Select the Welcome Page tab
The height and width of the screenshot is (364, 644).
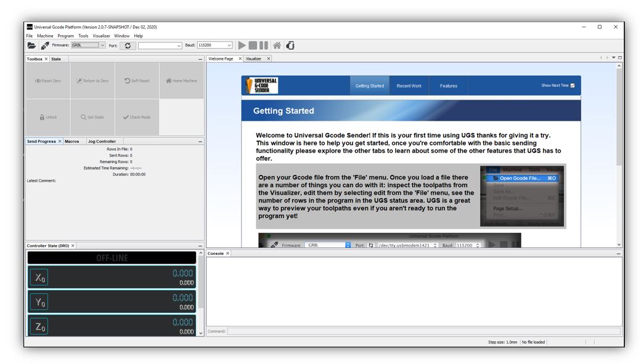[221, 59]
